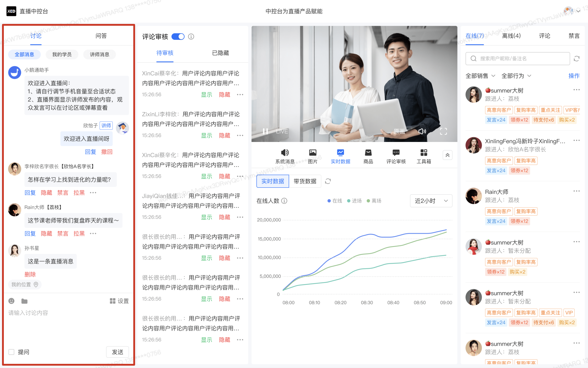The image size is (588, 368).
Task: Open 商品 tool
Action: click(368, 156)
